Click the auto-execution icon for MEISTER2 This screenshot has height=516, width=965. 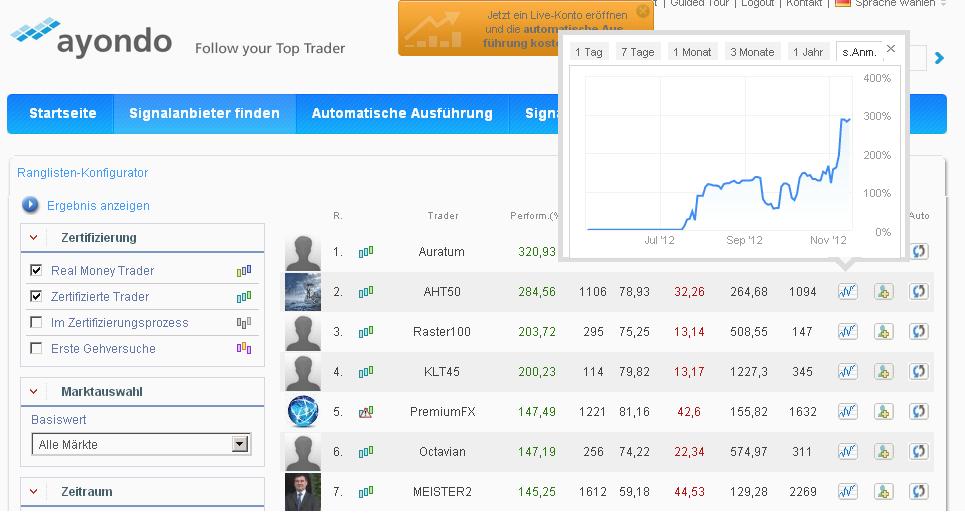tap(919, 492)
